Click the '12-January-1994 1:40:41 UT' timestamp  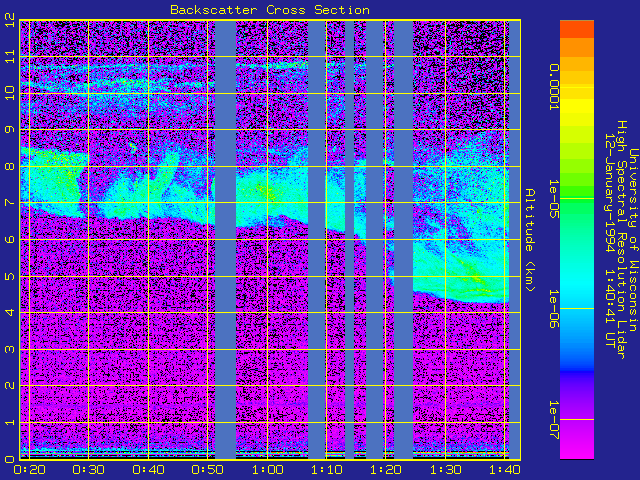click(609, 240)
